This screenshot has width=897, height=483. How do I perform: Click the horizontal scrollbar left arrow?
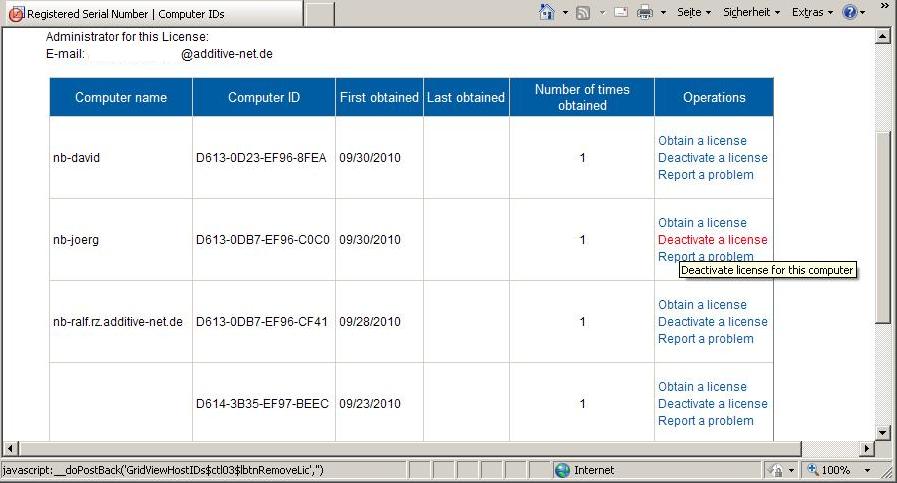point(10,448)
